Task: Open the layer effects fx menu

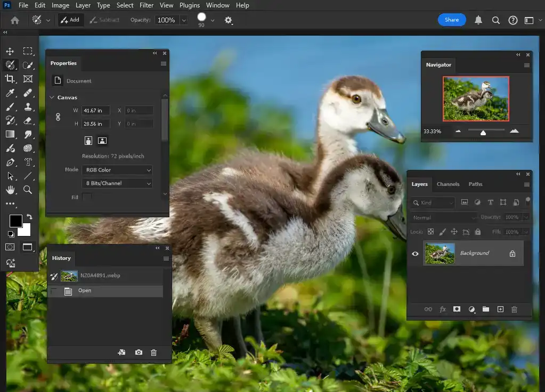Action: 442,309
